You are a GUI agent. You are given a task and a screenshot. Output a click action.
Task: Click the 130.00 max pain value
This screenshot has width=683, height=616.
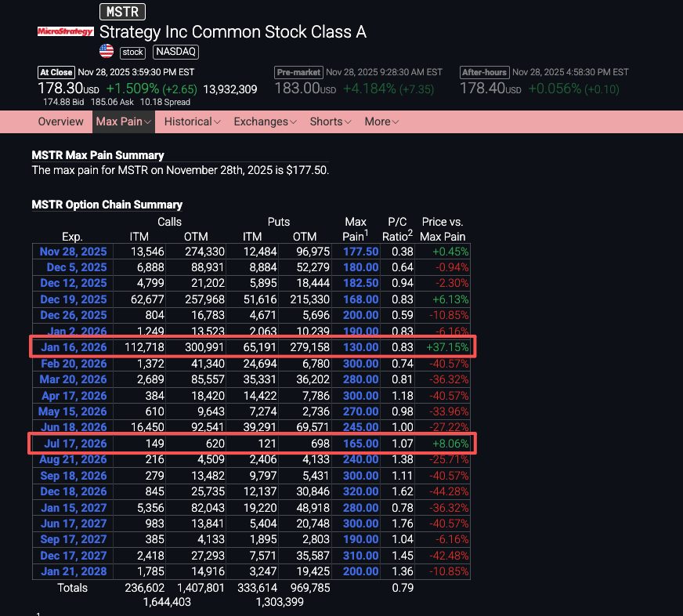360,347
